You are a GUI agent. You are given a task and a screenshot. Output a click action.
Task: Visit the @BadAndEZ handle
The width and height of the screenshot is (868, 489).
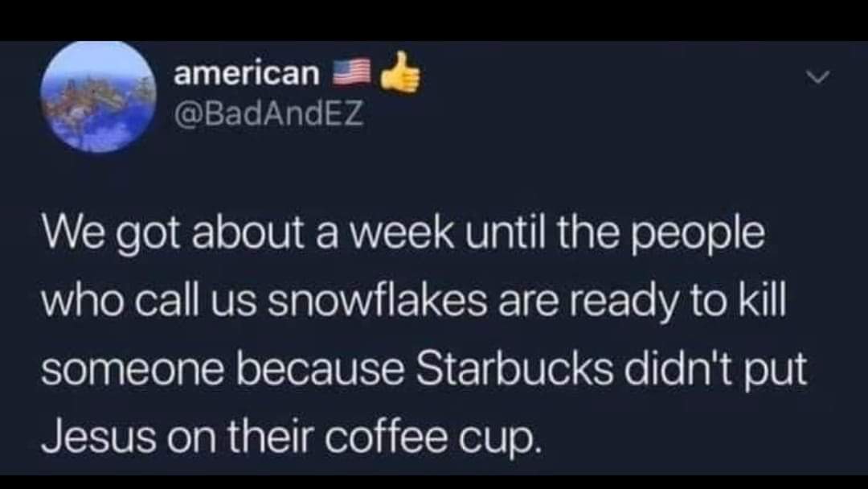pyautogui.click(x=268, y=114)
